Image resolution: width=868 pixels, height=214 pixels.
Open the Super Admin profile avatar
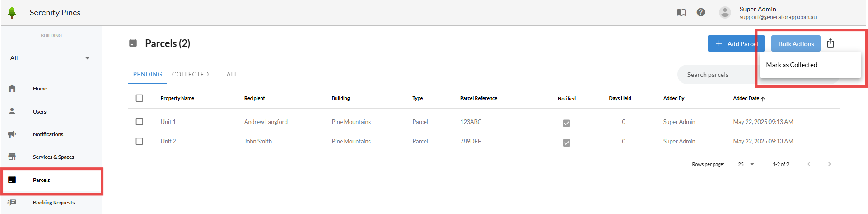click(725, 13)
